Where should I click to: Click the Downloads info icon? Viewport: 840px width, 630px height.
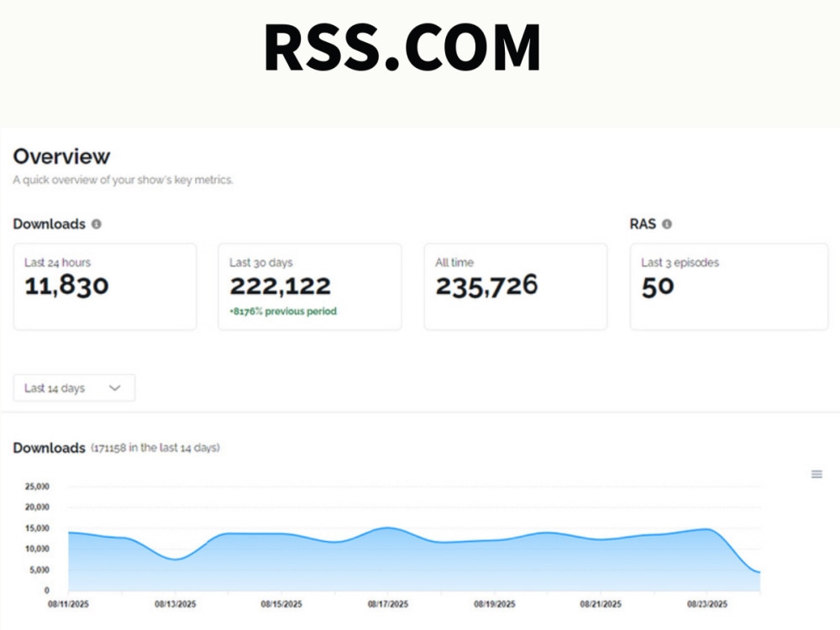pos(97,224)
